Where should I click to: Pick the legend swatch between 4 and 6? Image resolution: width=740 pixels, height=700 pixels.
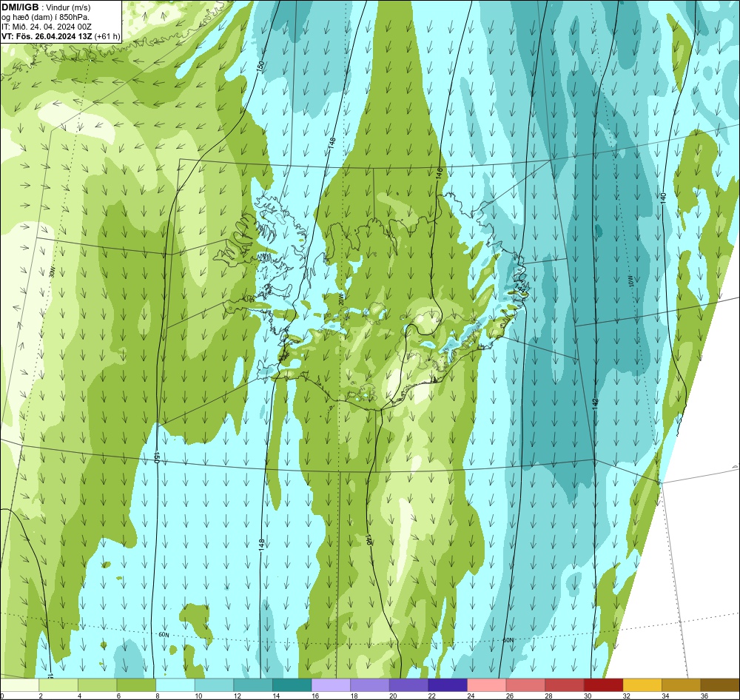97,685
